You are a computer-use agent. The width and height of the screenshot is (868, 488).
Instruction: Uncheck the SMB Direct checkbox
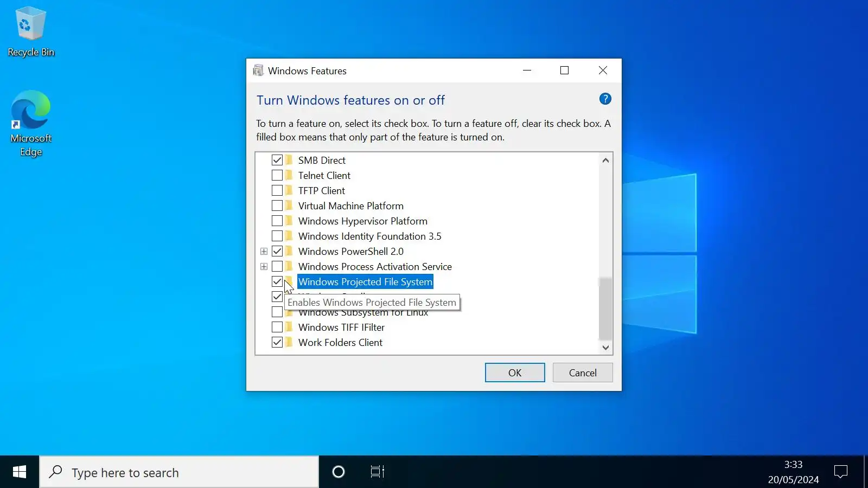click(x=277, y=160)
